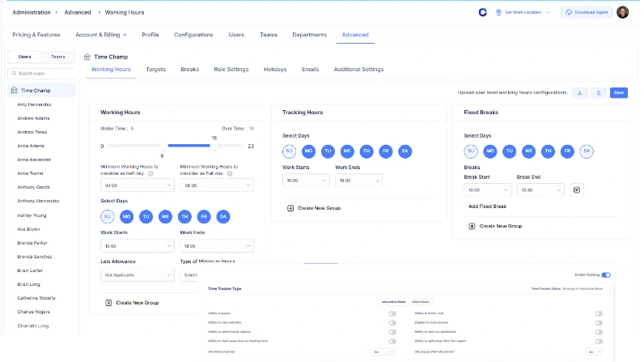Switch to the Role Settings sub-tab
This screenshot has width=644, height=362.
[231, 70]
